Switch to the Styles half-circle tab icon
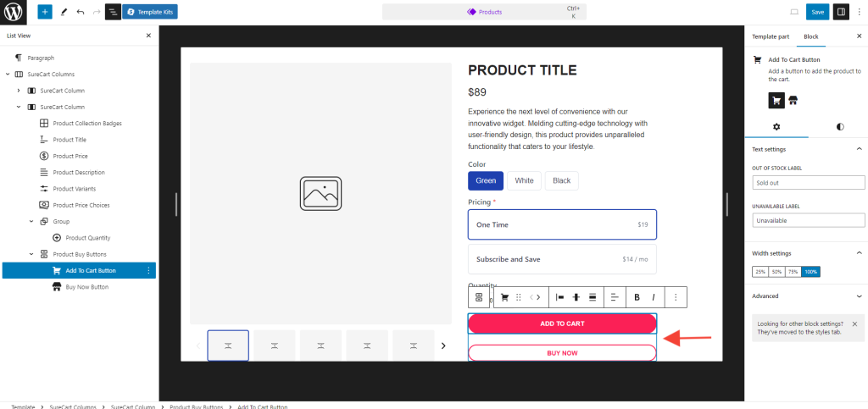The height and width of the screenshot is (409, 868). click(839, 126)
